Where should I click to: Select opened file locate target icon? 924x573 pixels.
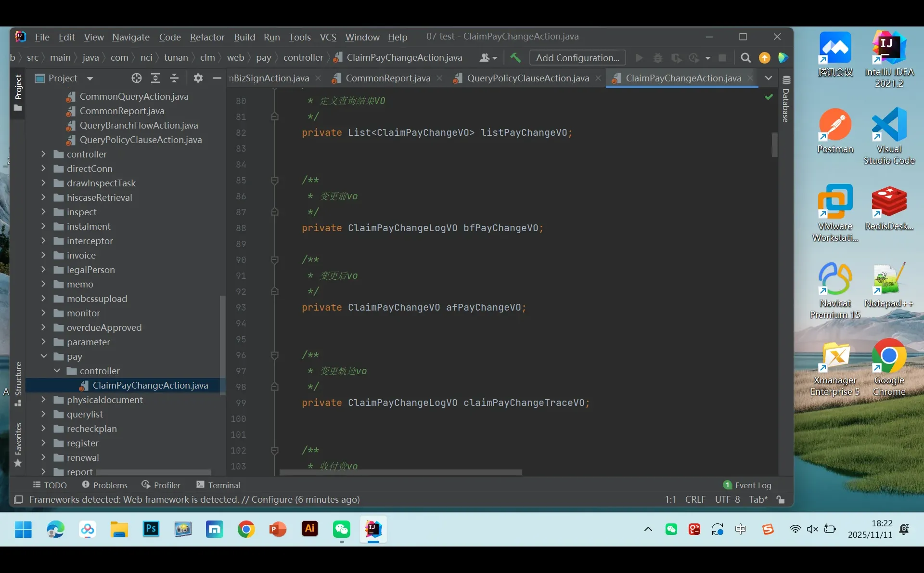coord(137,78)
